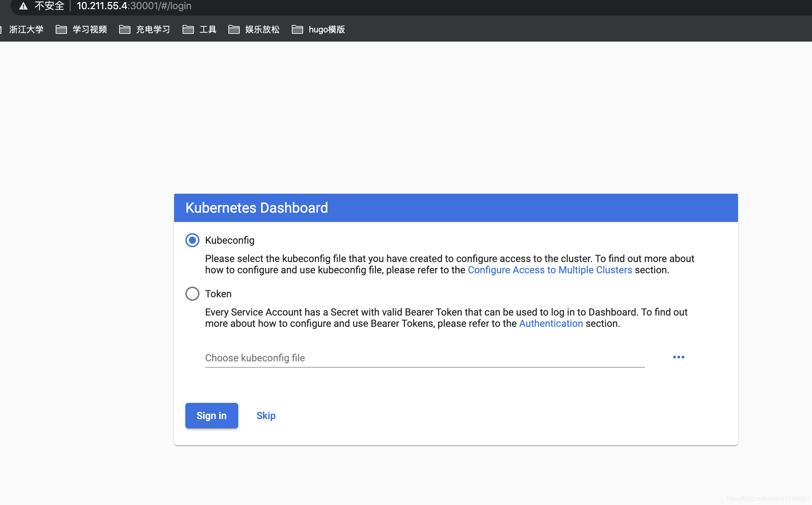Image resolution: width=812 pixels, height=505 pixels.
Task: Select Token by clicking its label text
Action: tap(218, 293)
